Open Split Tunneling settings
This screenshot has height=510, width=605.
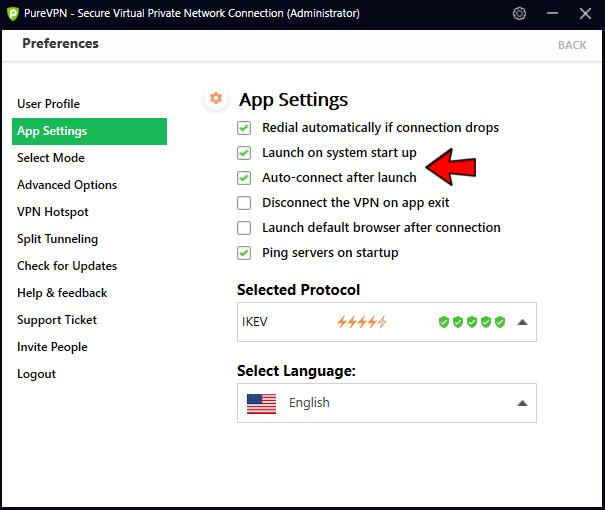pos(57,239)
